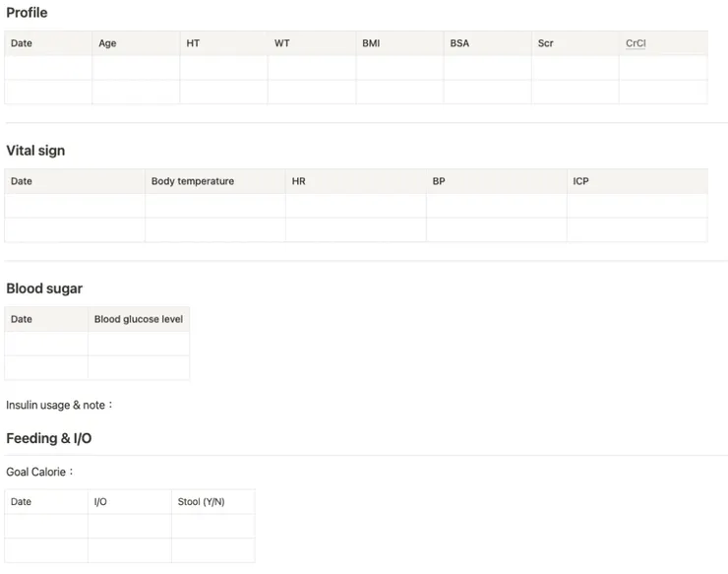
Task: Select the Scr column header
Action: click(546, 43)
